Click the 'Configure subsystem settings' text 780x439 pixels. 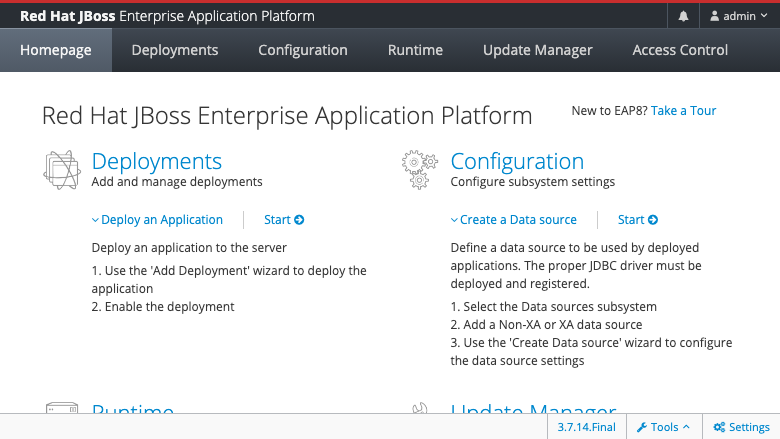[533, 182]
